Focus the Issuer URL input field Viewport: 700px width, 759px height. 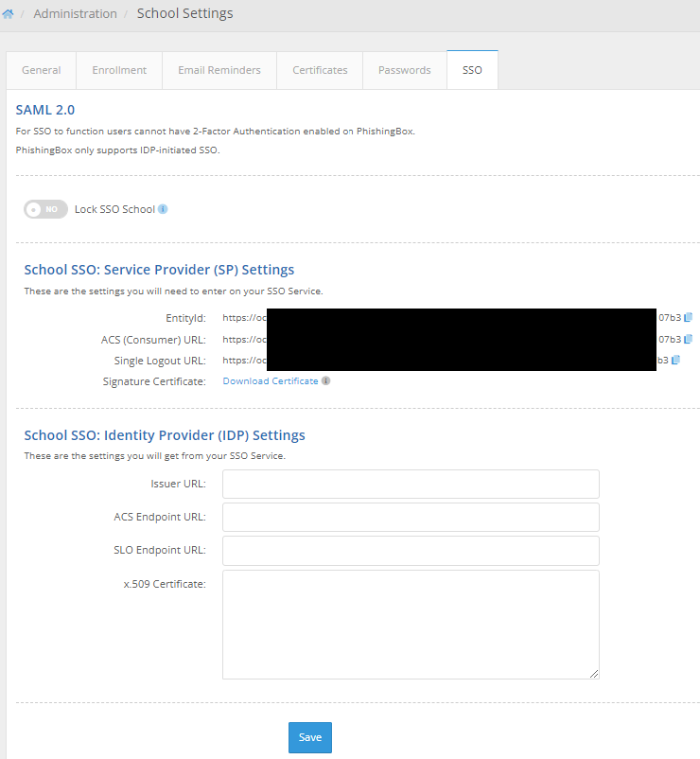click(411, 484)
